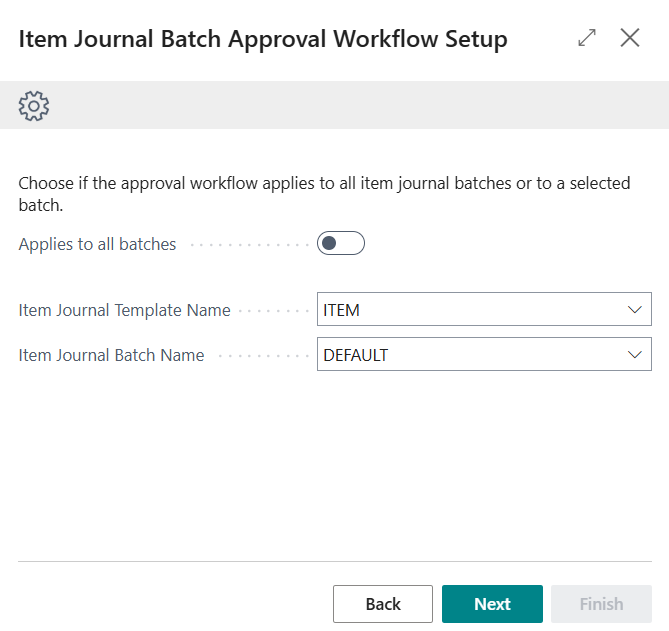Click the blank area below the batch field
669x631 pixels.
tap(334, 460)
